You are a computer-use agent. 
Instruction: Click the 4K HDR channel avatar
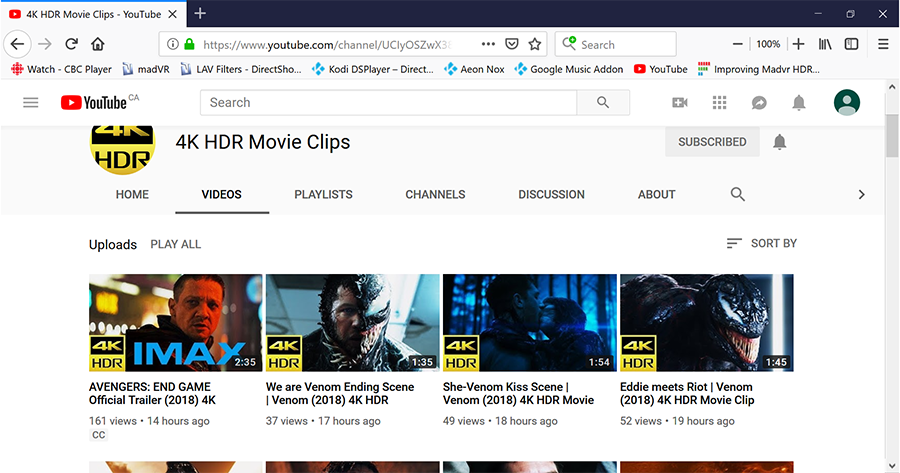(122, 149)
